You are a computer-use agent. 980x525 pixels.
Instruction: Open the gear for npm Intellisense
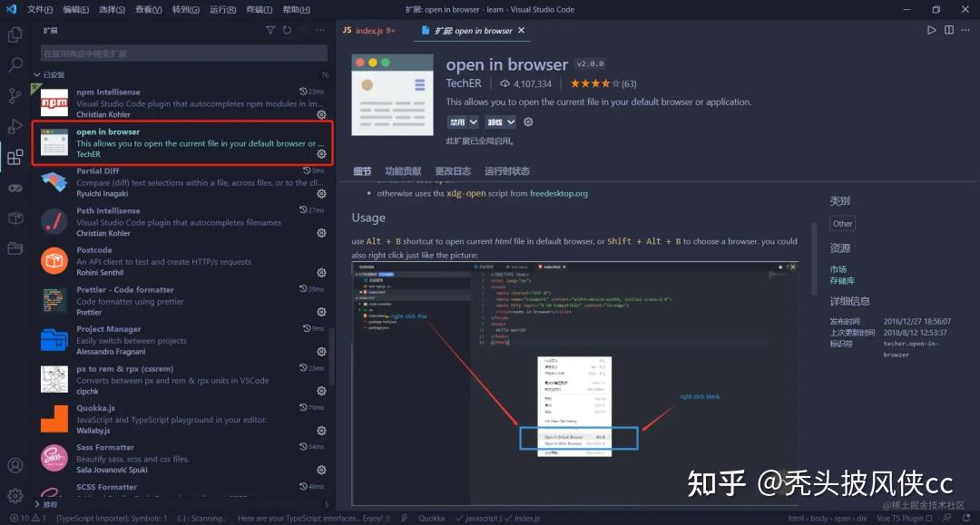coord(321,115)
